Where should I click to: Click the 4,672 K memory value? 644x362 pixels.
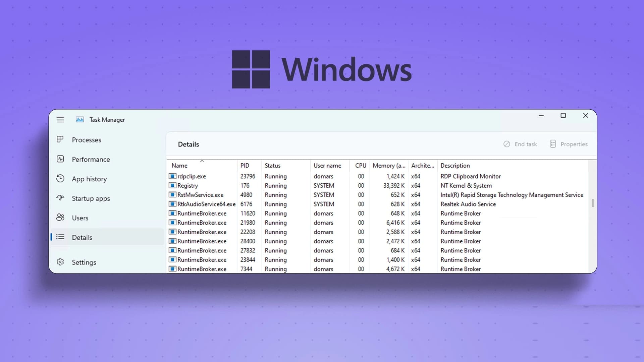coord(395,269)
